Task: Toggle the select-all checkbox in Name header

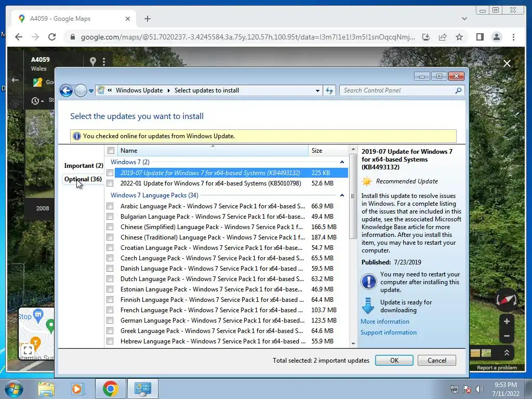Action: tap(111, 150)
